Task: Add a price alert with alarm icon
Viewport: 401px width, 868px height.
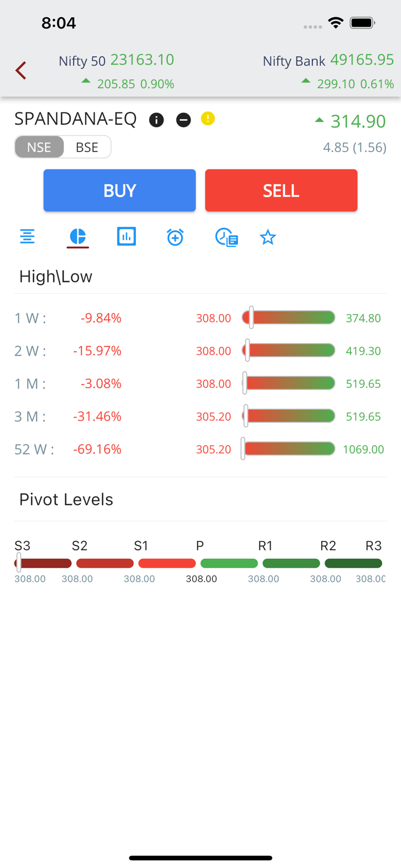Action: point(175,237)
